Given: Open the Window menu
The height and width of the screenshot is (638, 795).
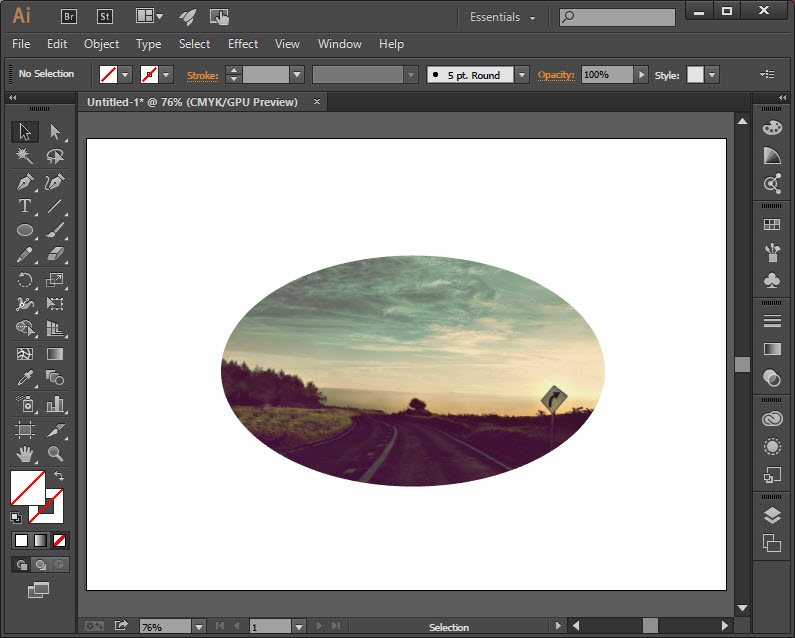Looking at the screenshot, I should click(x=339, y=44).
